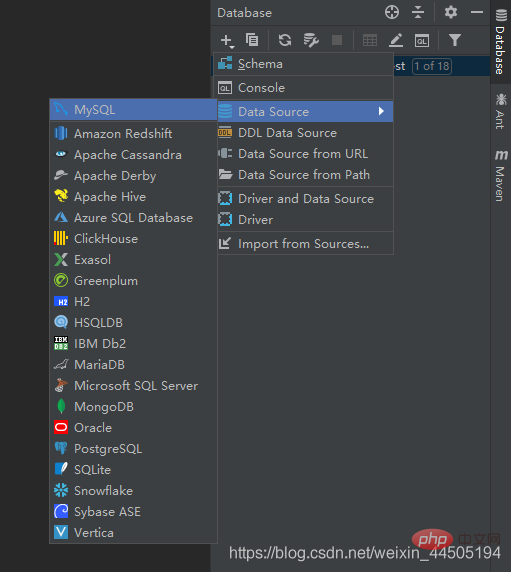The image size is (511, 572).
Task: Click the Filter funnel icon
Action: (455, 40)
